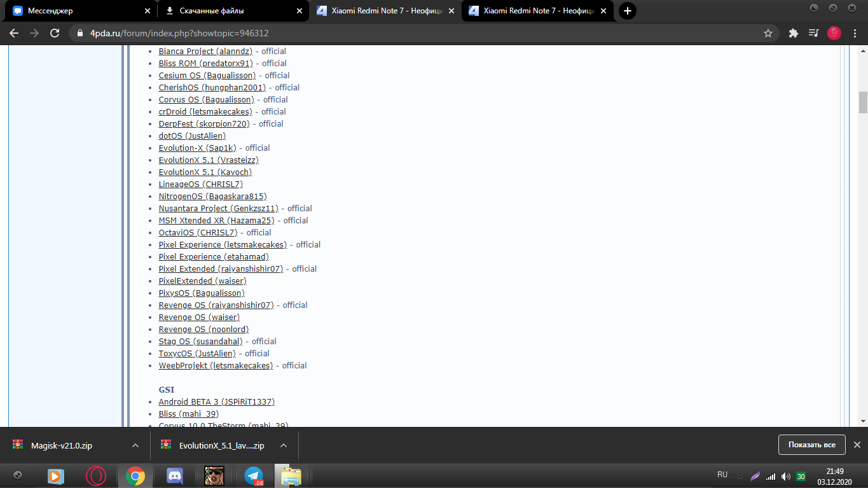Open downloaded Magisk-v21.0.zip file
This screenshot has width=868, height=488.
pyautogui.click(x=62, y=445)
